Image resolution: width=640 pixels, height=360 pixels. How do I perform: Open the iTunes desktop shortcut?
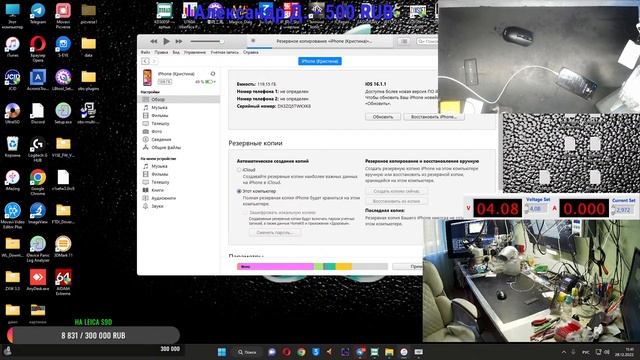12,47
